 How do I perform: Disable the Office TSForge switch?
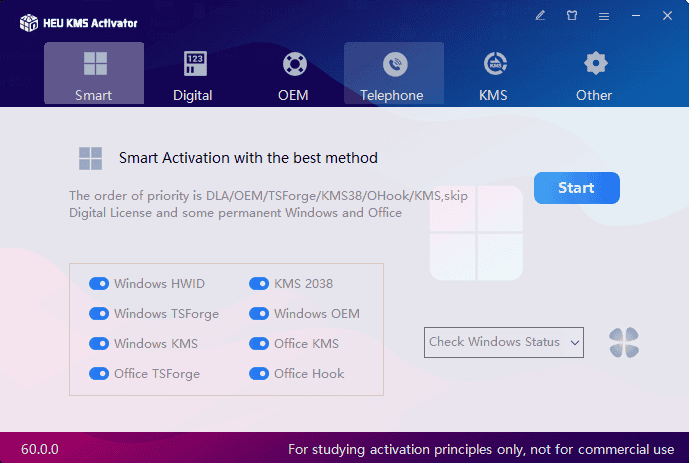tap(99, 374)
